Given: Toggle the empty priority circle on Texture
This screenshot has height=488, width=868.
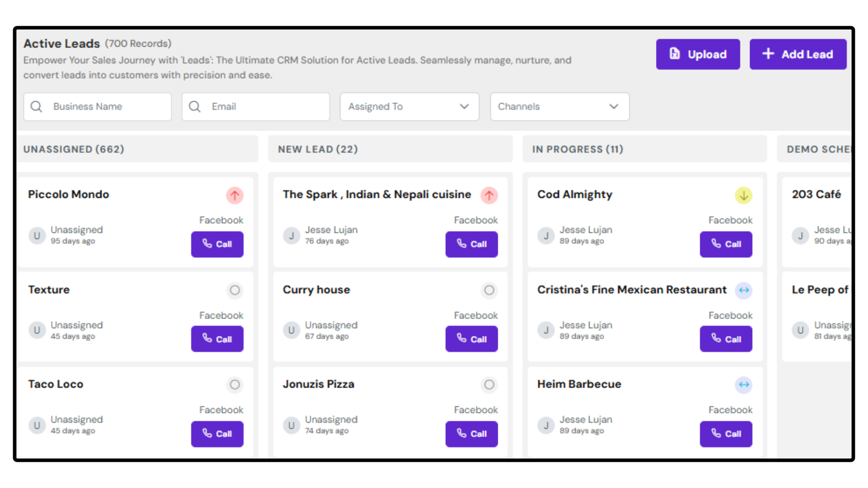Looking at the screenshot, I should (235, 290).
